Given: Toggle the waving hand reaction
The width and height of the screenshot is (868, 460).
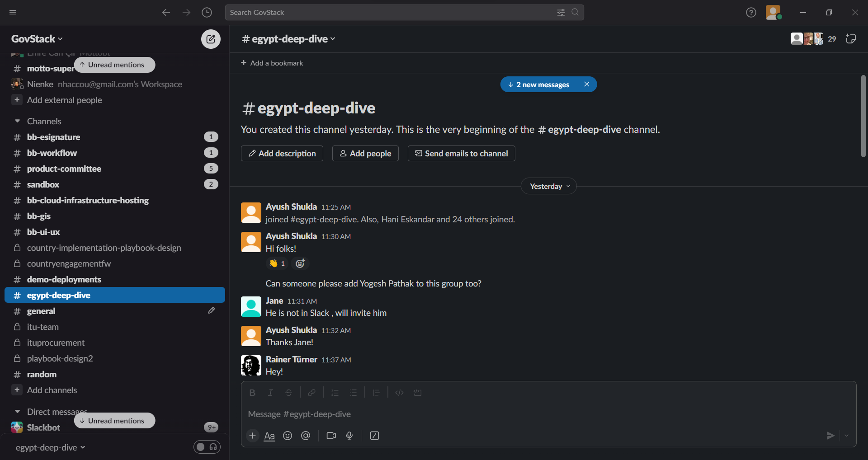Looking at the screenshot, I should click(x=277, y=263).
